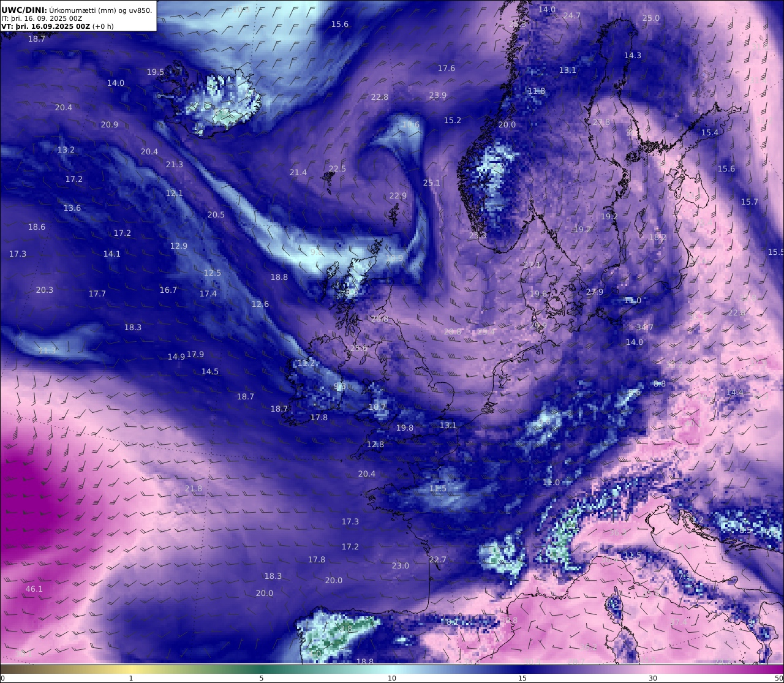This screenshot has width=784, height=683.
Task: Click the 46.1 value in the magenta area
Action: 34,589
